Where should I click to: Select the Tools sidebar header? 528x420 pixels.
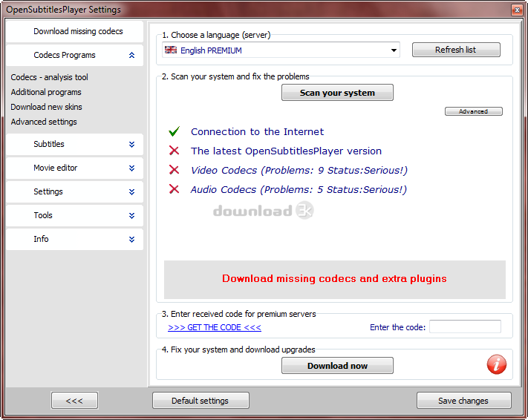click(75, 215)
